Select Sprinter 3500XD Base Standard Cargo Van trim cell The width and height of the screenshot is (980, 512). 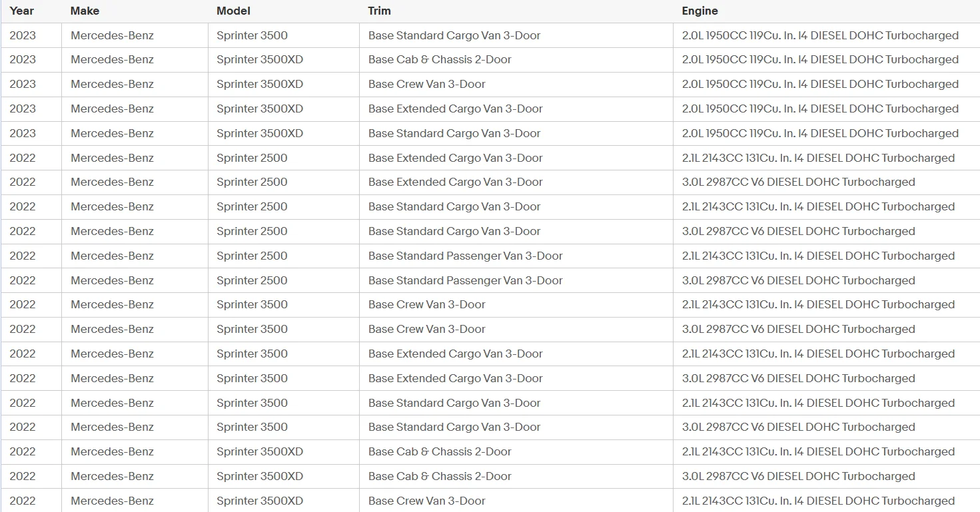pyautogui.click(x=516, y=133)
